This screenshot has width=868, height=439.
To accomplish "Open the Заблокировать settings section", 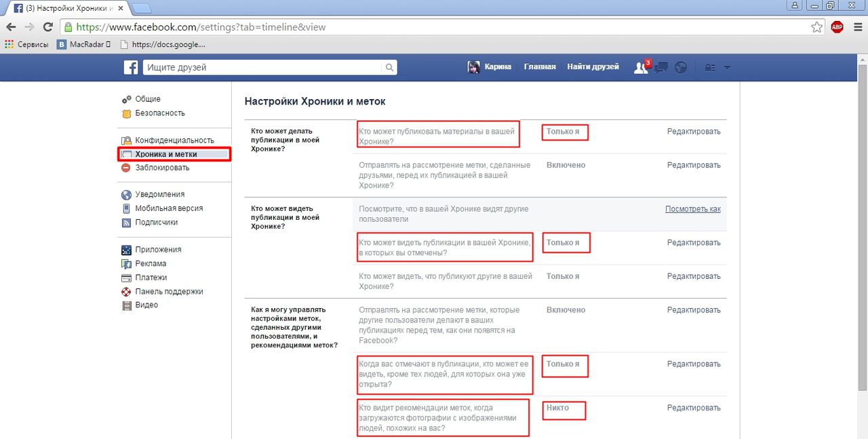I will pos(162,168).
